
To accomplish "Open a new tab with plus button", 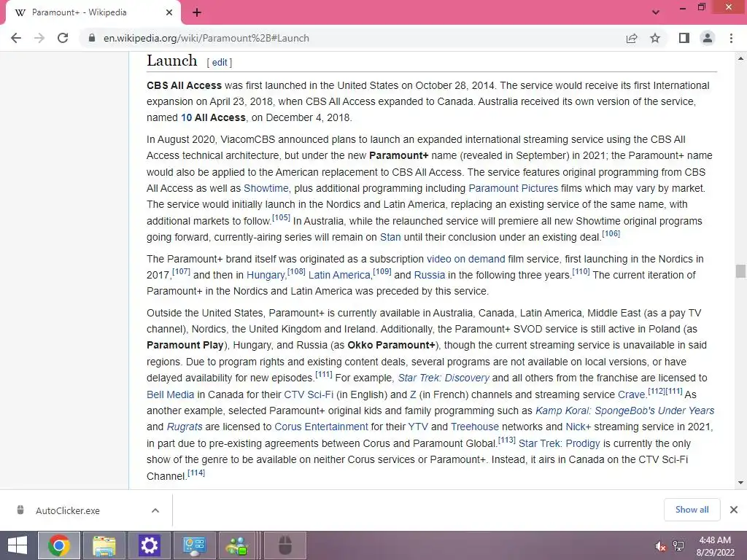I will 197,13.
